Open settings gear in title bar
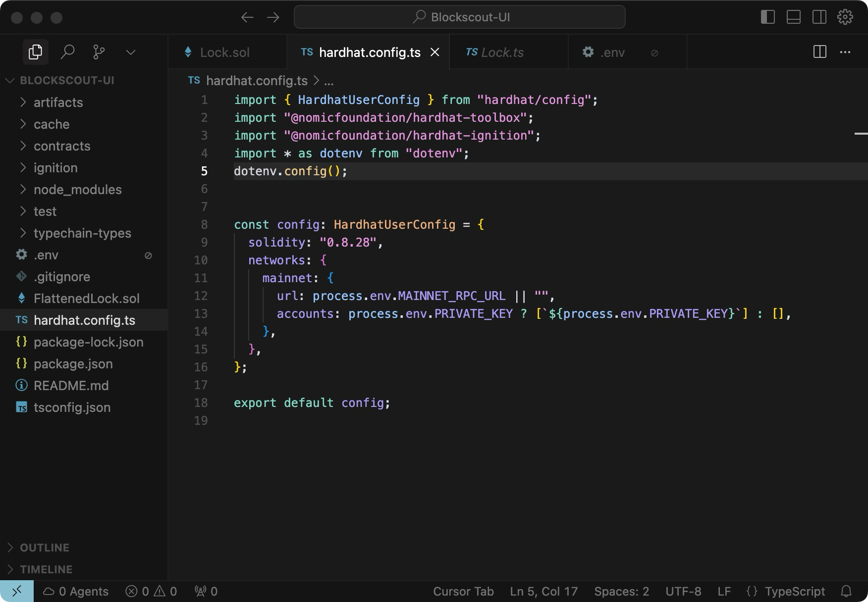 (845, 17)
